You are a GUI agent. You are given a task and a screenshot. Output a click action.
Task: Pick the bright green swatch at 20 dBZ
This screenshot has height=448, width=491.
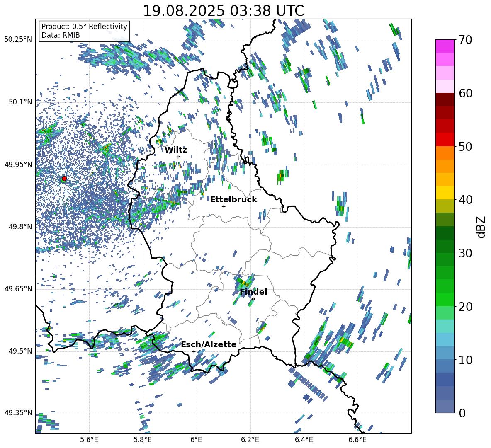445,299
